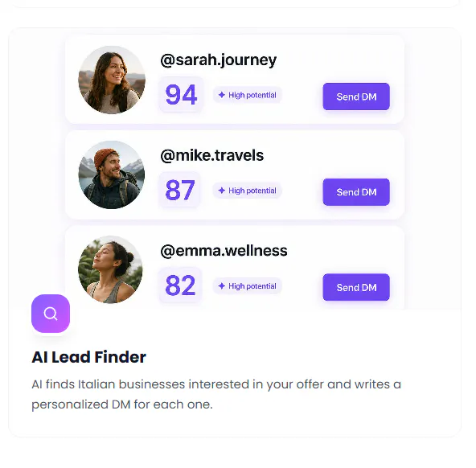The image size is (476, 468).
Task: Send DM to @mike.travels
Action: (356, 192)
